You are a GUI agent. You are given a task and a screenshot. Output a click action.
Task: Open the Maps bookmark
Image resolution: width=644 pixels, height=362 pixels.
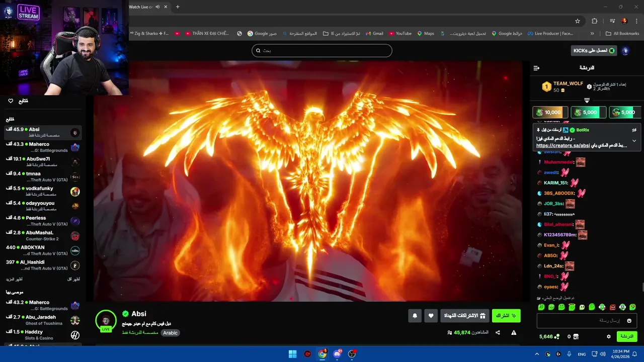[425, 34]
